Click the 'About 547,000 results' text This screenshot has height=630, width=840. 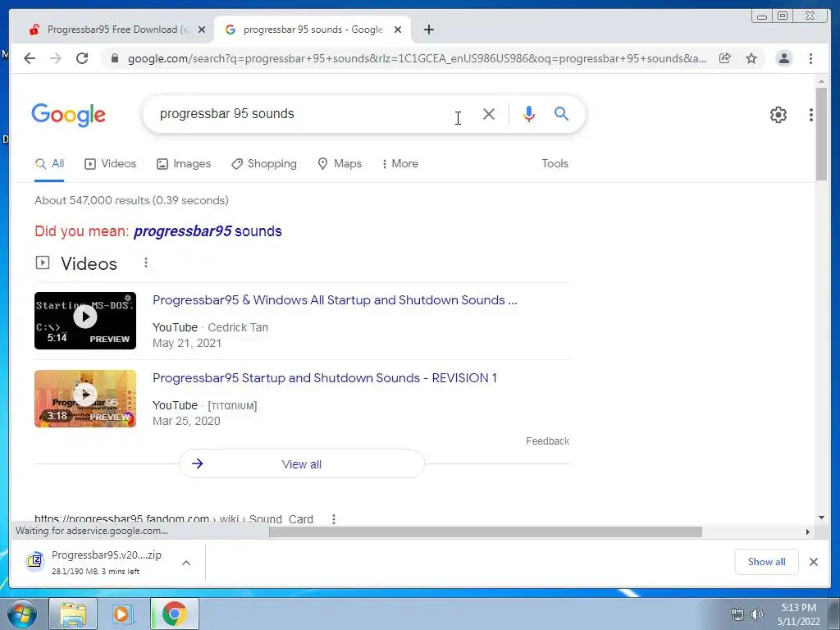point(131,200)
